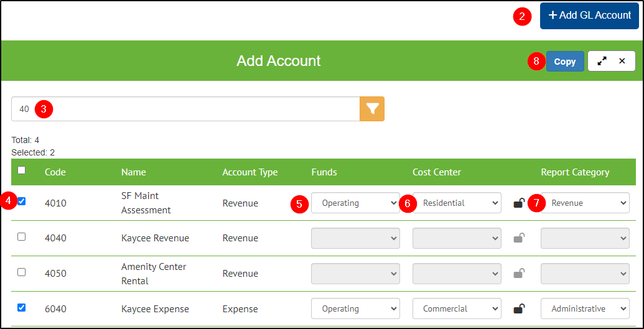Click the Total: 4 label
Screen dimensions: 644x329
pyautogui.click(x=25, y=140)
